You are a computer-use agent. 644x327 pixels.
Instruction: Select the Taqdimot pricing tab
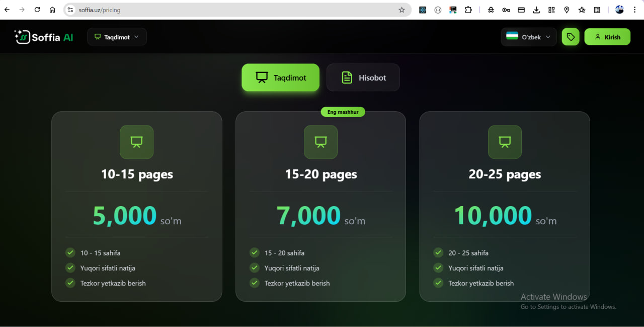pos(280,77)
